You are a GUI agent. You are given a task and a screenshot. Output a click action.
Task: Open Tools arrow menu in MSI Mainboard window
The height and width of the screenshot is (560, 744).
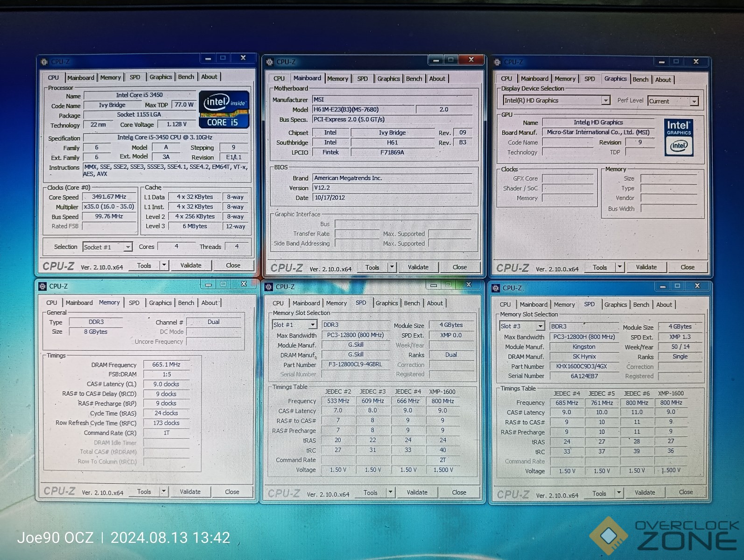point(392,267)
